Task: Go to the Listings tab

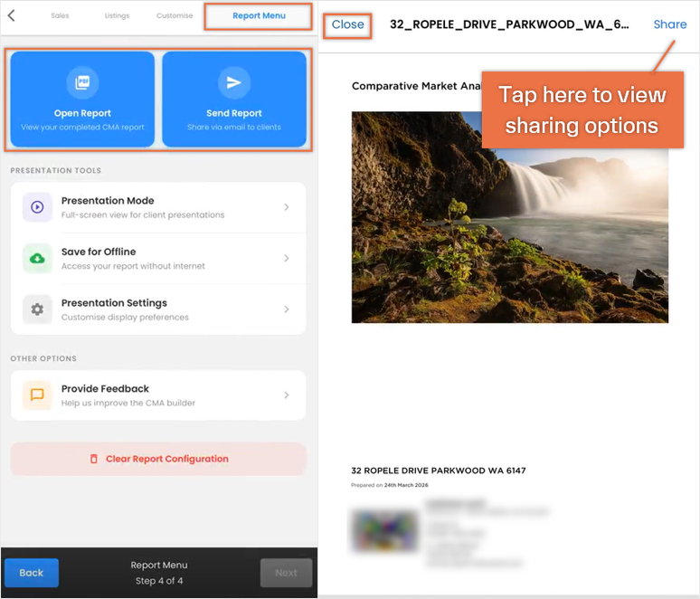Action: click(117, 15)
